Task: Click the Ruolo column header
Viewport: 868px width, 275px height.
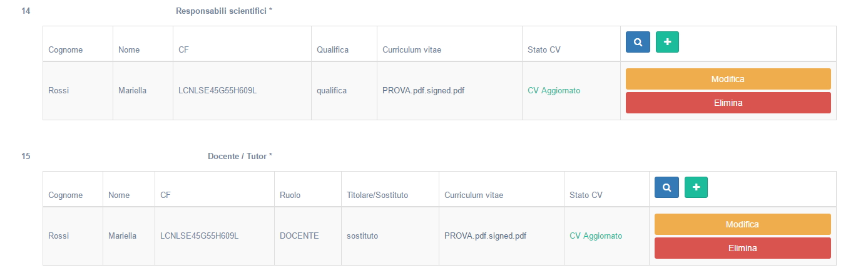Action: [x=290, y=195]
